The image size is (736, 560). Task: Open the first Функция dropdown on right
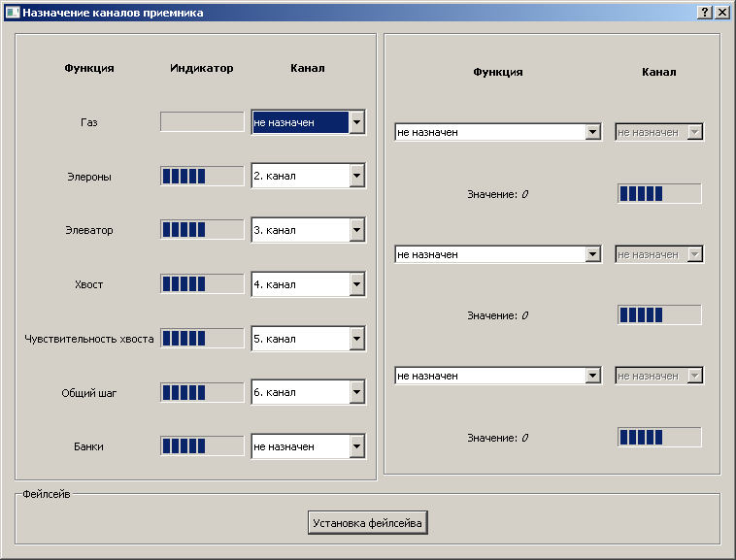[498, 132]
